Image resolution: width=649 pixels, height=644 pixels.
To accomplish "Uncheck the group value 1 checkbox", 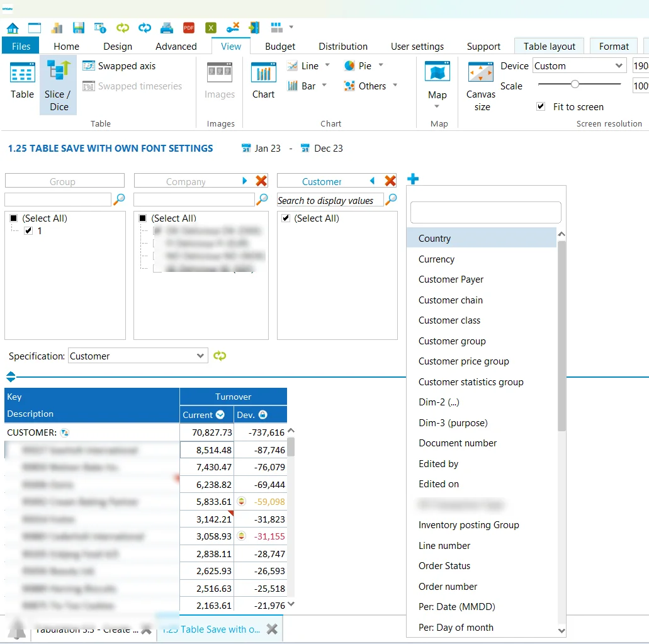I will click(28, 231).
